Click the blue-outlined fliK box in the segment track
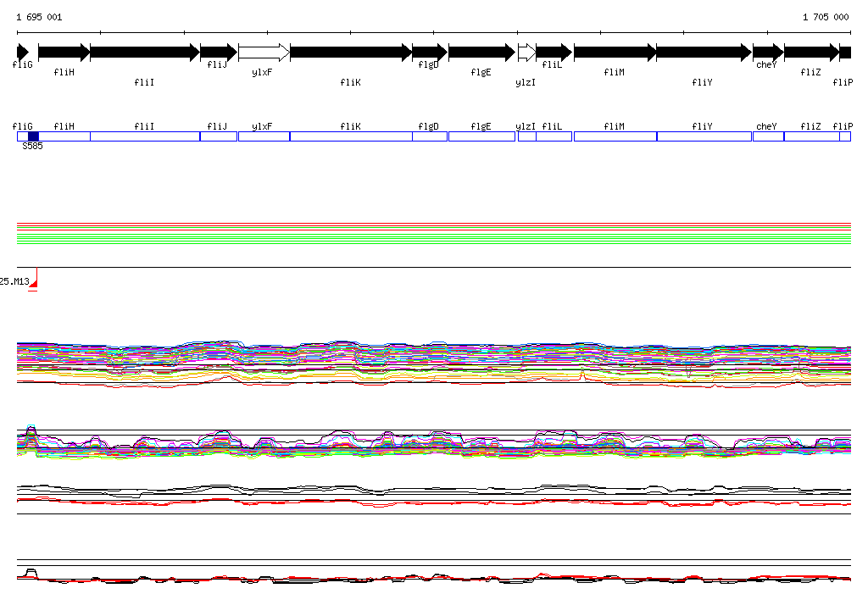868x605 pixels. click(x=351, y=136)
